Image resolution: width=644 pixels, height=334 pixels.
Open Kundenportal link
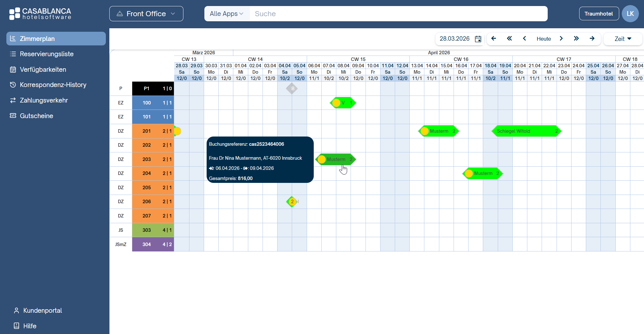pyautogui.click(x=43, y=311)
